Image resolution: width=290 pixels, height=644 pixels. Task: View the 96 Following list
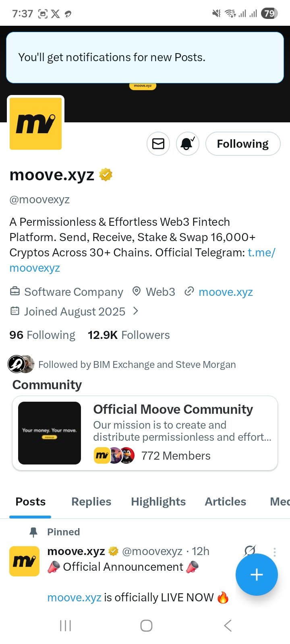(42, 335)
